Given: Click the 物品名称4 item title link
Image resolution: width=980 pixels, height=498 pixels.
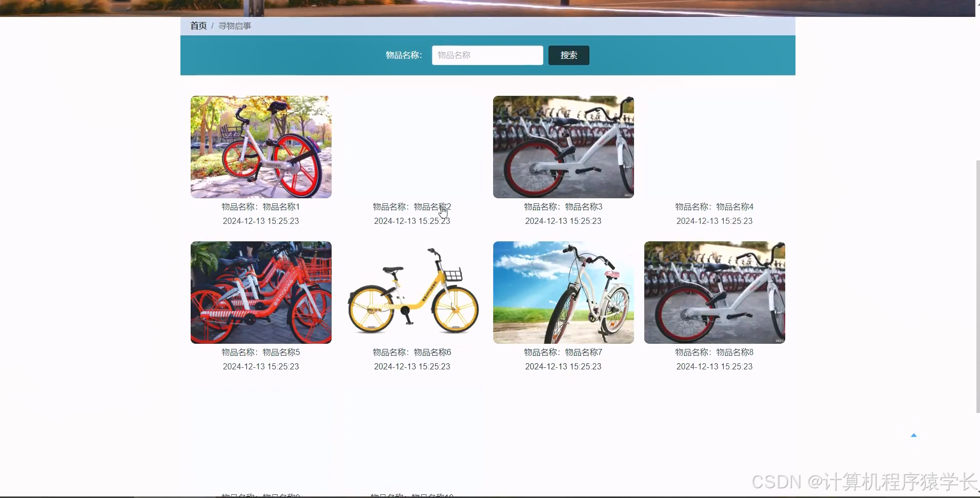Looking at the screenshot, I should tap(714, 206).
